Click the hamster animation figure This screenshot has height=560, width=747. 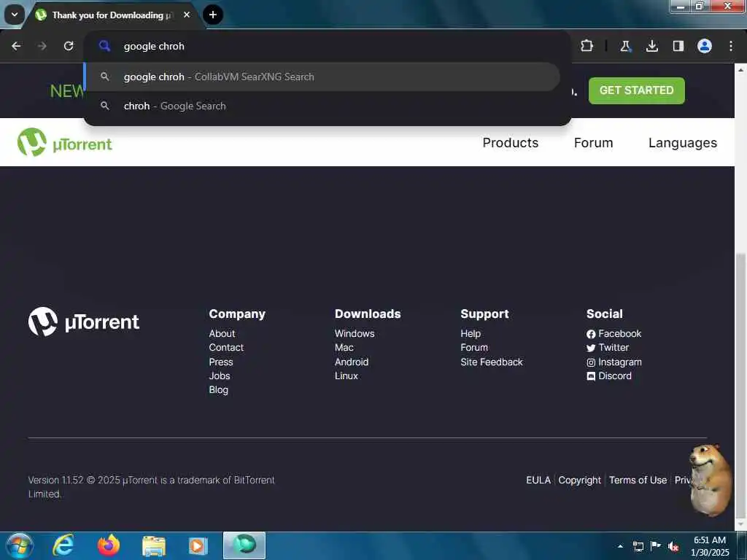point(711,480)
